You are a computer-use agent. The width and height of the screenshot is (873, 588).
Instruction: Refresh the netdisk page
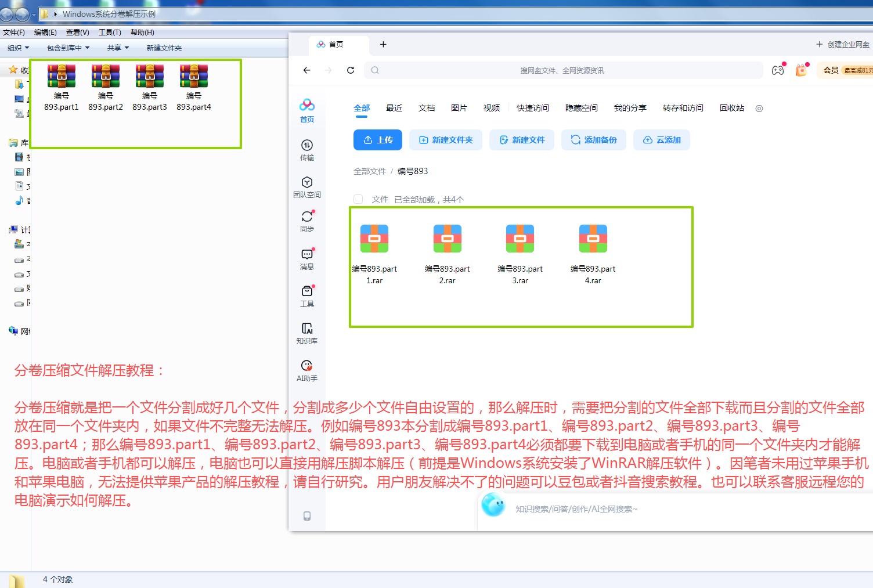pos(351,70)
